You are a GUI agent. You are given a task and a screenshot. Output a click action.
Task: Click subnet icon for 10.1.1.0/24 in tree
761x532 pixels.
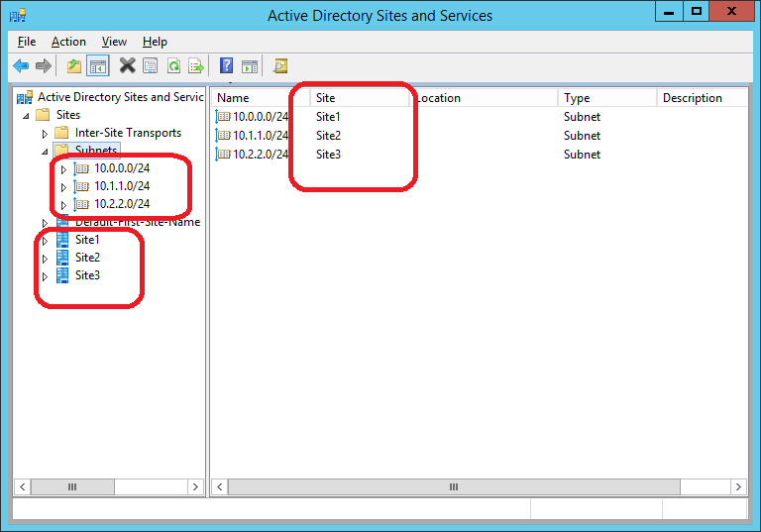tap(81, 187)
